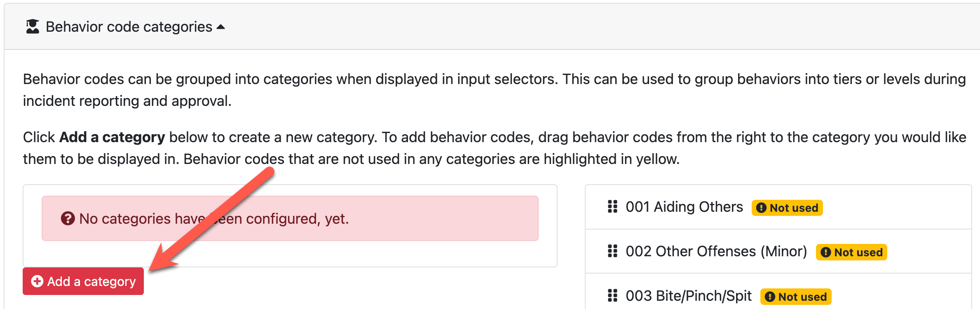Image resolution: width=980 pixels, height=309 pixels.
Task: Click the question mark icon in the alert
Action: coord(68,218)
